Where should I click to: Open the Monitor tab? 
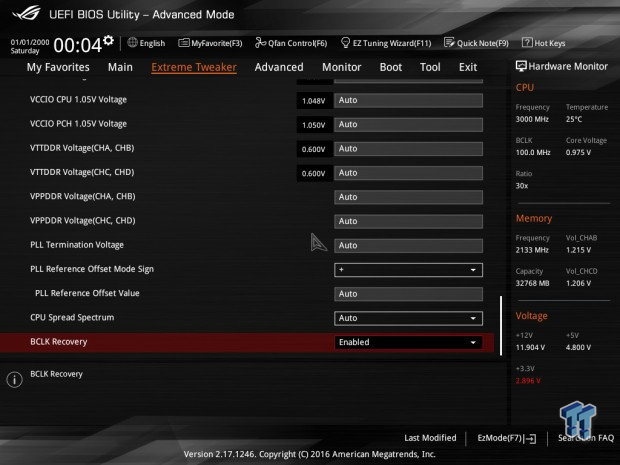(x=342, y=67)
